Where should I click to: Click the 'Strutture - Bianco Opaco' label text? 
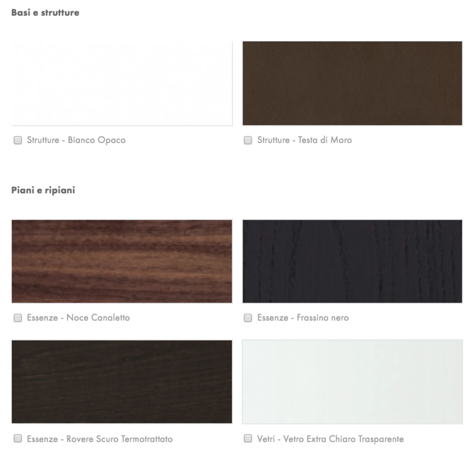(x=76, y=140)
